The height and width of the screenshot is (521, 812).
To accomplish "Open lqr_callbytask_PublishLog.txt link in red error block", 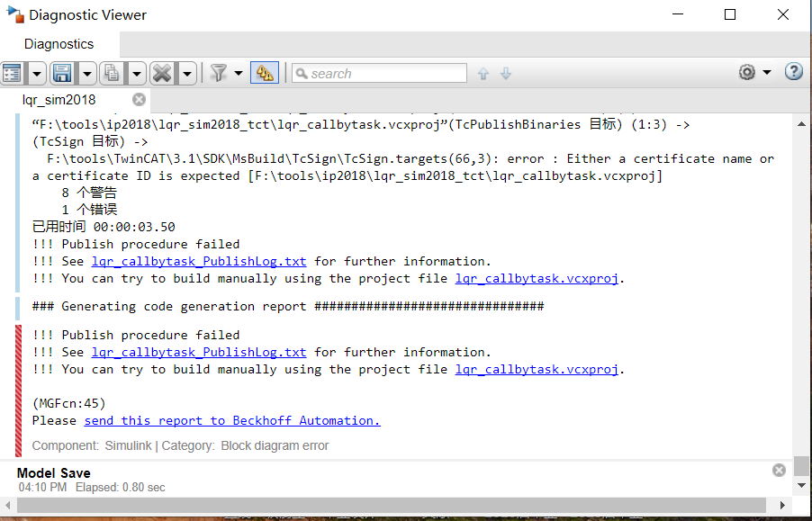I will [199, 353].
